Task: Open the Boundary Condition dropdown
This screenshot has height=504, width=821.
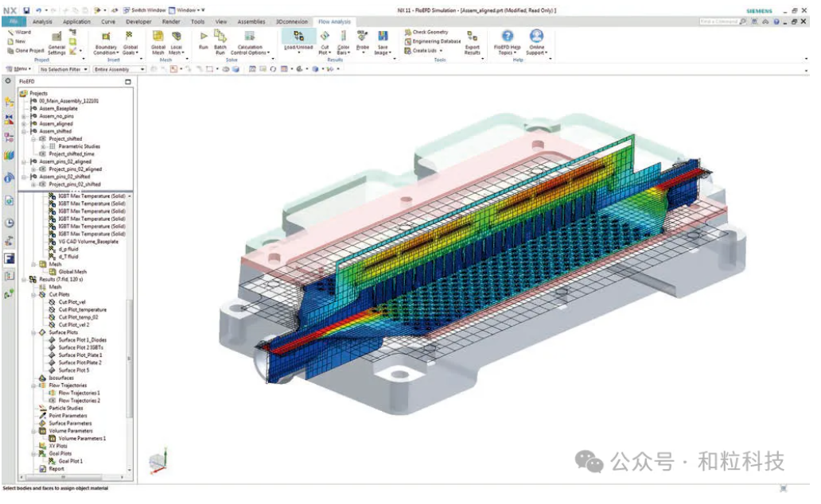Action: tap(106, 51)
